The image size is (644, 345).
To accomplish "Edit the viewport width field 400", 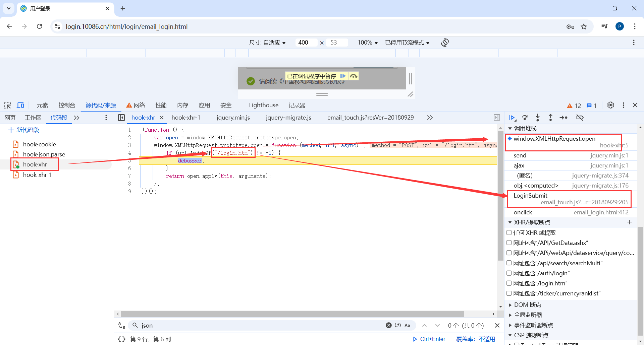I will click(x=306, y=43).
